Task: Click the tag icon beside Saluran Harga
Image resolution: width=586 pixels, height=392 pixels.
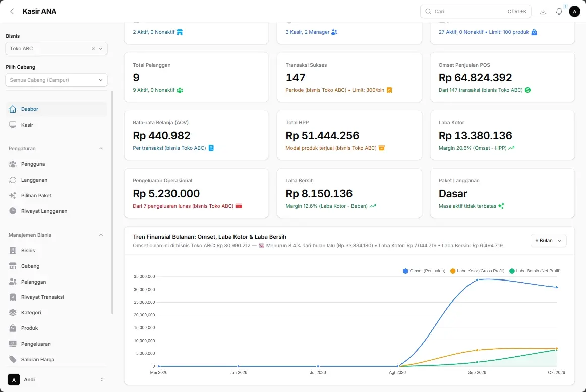Action: coord(13,359)
